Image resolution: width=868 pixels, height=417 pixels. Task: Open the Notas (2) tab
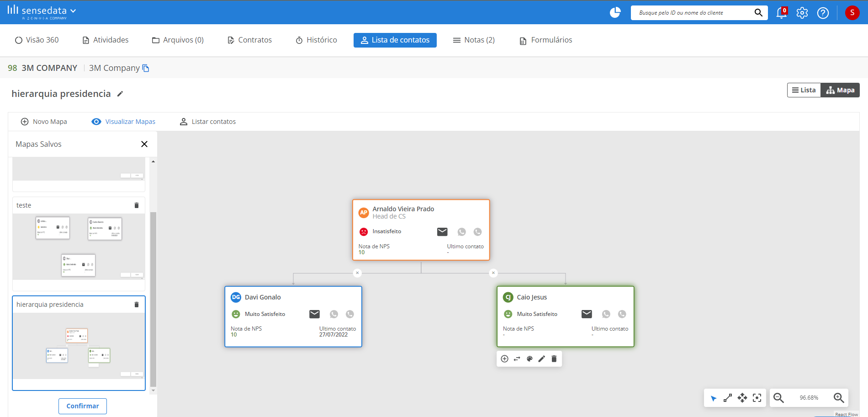474,40
